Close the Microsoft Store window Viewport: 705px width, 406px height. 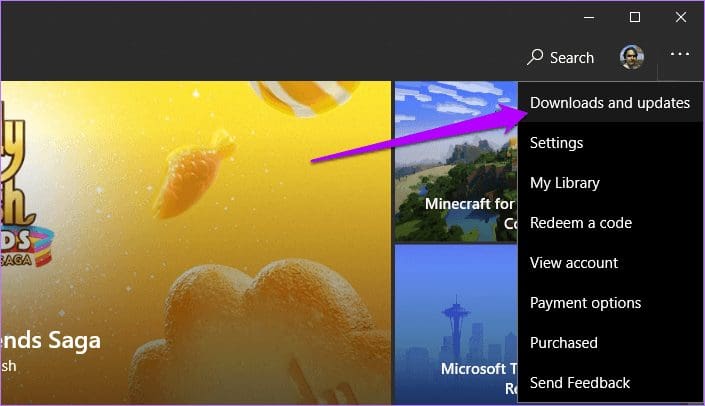[681, 18]
